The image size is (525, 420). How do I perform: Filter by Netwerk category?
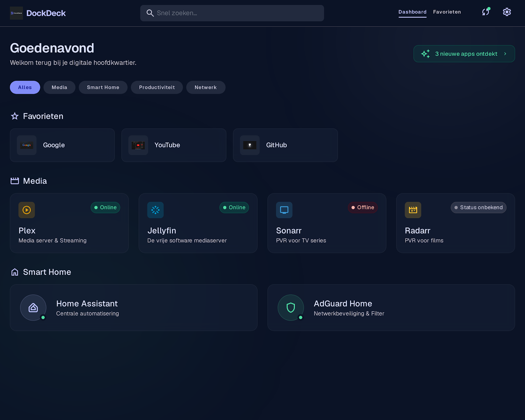click(x=206, y=87)
